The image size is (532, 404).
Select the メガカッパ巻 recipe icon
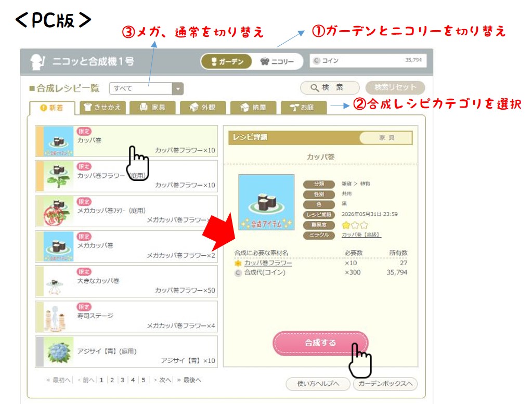coord(58,246)
